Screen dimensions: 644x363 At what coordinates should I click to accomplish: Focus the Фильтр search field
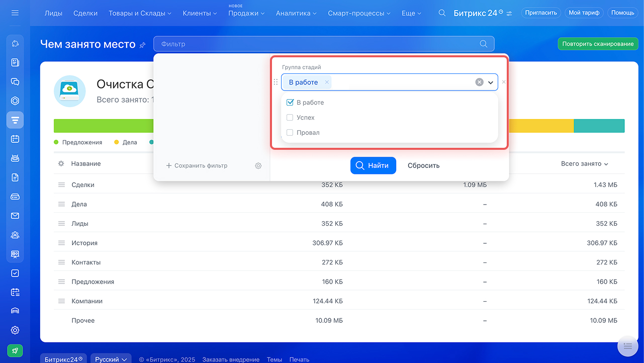pyautogui.click(x=324, y=44)
